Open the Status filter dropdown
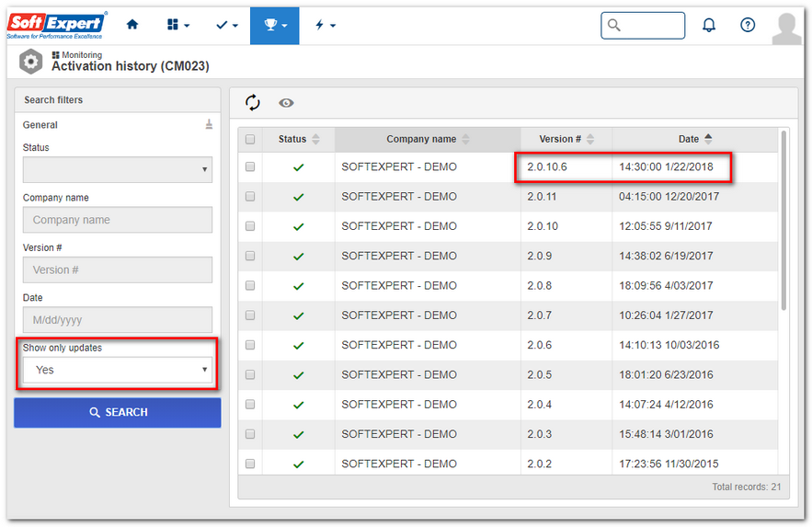Image resolution: width=812 pixels, height=527 pixels. (x=118, y=169)
